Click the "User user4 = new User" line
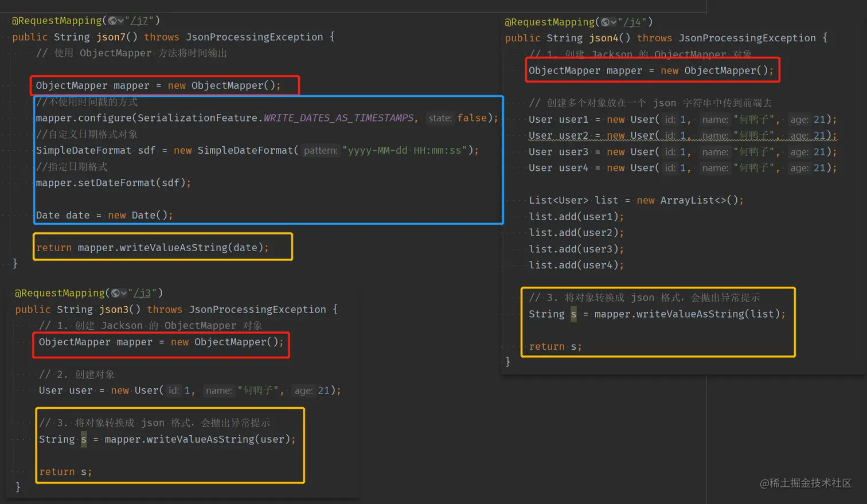The width and height of the screenshot is (867, 504). click(x=682, y=168)
